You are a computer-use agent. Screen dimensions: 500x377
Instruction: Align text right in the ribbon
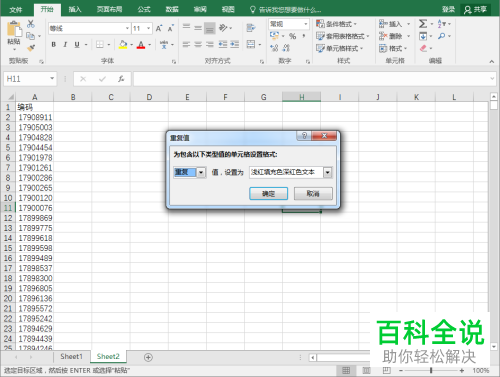(210, 44)
